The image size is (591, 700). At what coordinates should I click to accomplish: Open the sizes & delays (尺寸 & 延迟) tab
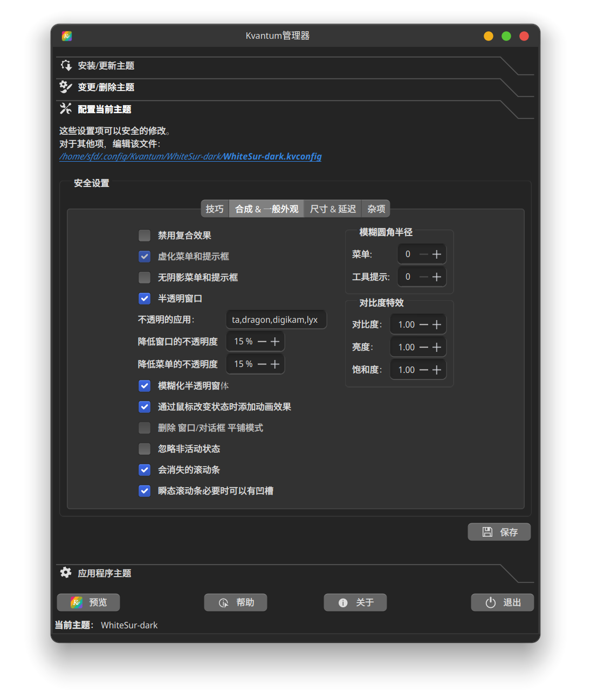coord(333,209)
